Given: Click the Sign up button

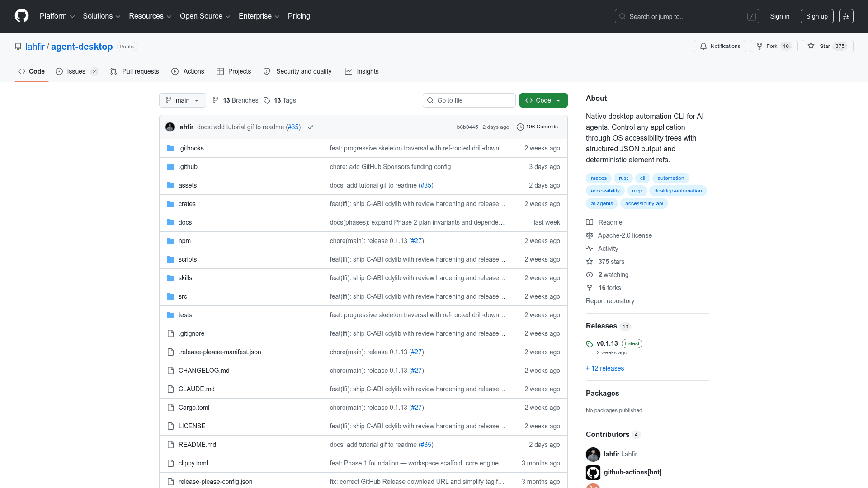Looking at the screenshot, I should [x=817, y=16].
